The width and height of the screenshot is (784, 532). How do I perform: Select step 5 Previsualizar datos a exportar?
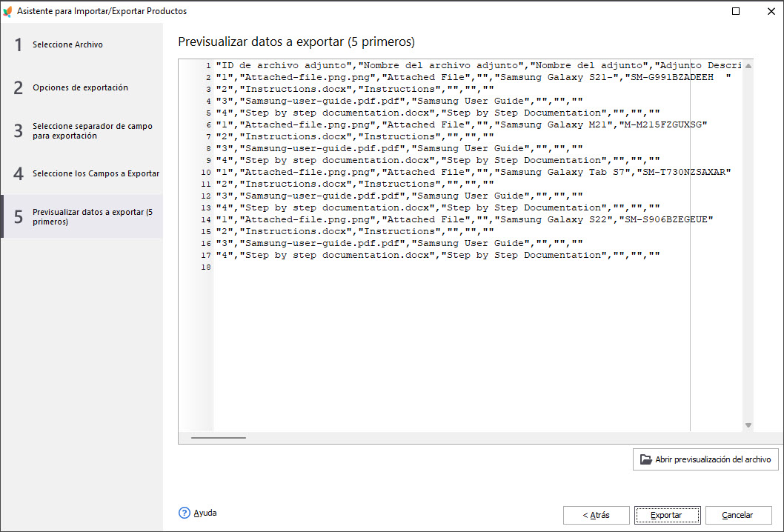point(82,216)
